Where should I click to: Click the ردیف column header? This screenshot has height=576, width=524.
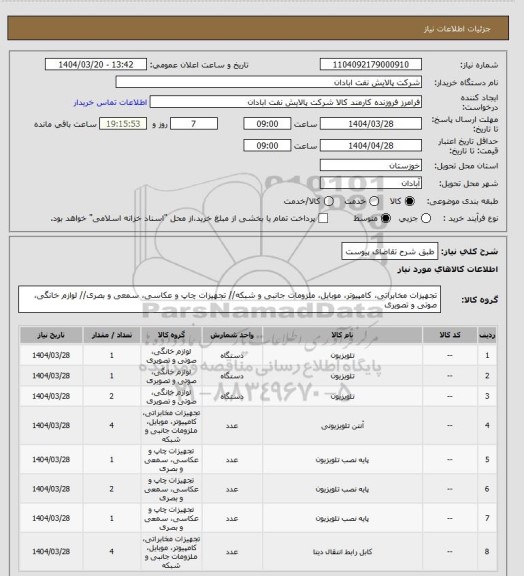point(487,335)
